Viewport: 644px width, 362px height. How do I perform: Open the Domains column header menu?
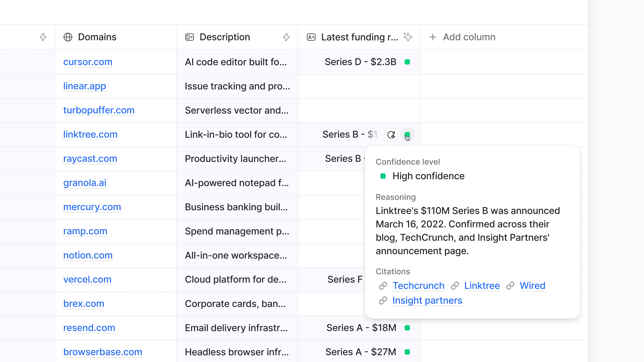coord(97,37)
